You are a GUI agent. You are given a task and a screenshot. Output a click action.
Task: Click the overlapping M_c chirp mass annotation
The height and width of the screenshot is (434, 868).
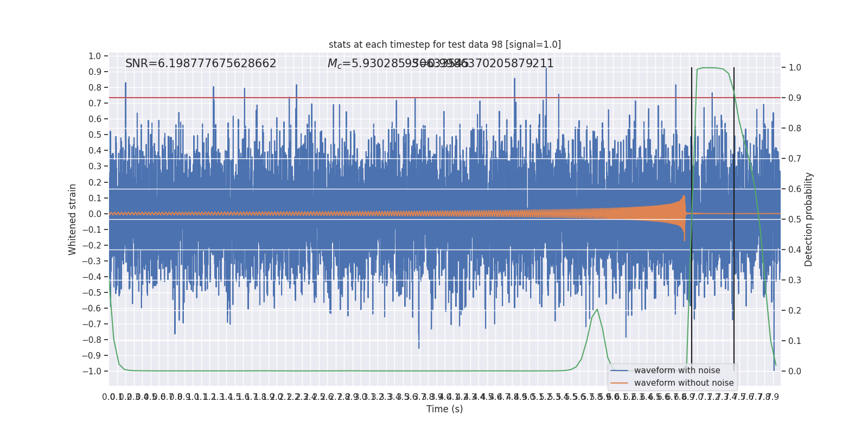click(x=440, y=63)
